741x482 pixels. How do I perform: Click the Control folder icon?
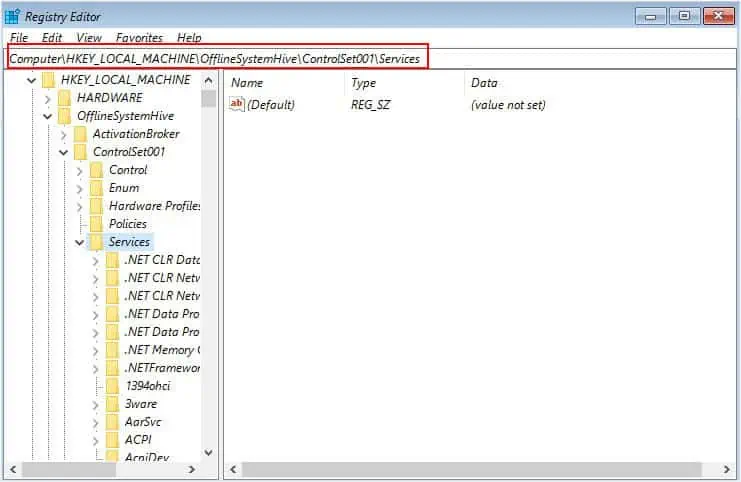(x=96, y=170)
